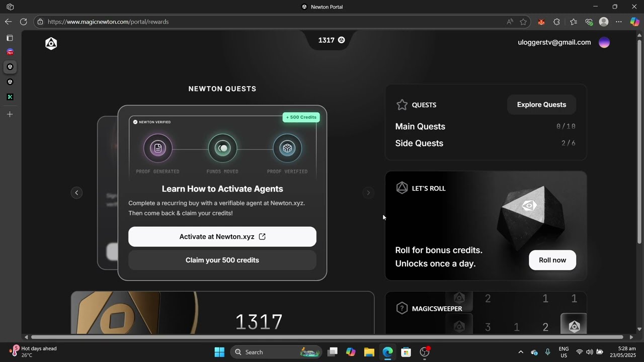Click the taskbar Search box
The height and width of the screenshot is (362, 644).
[x=277, y=352]
